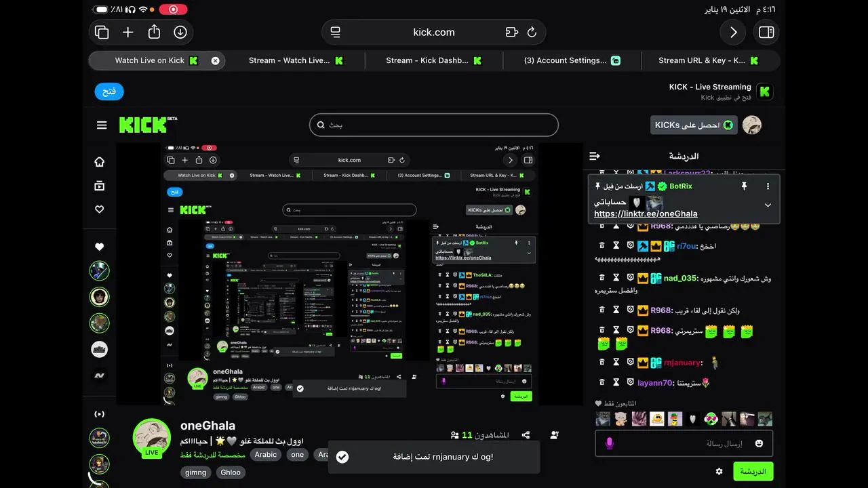The width and height of the screenshot is (868, 488).
Task: Click the Arabic language tag
Action: click(266, 455)
